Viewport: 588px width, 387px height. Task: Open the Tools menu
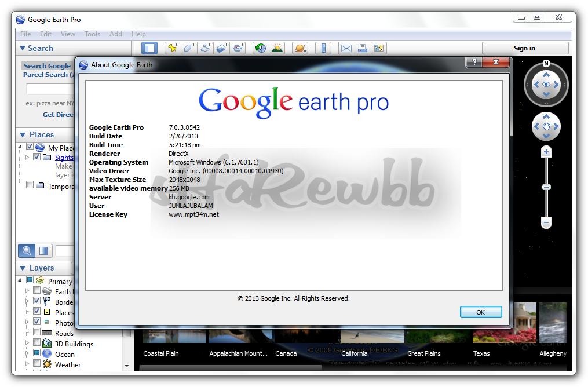tap(92, 34)
